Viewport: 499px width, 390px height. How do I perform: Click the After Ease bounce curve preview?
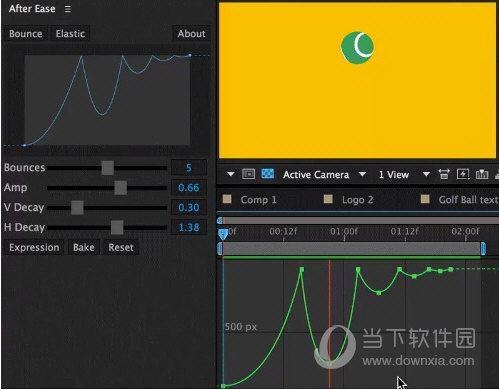pyautogui.click(x=107, y=100)
